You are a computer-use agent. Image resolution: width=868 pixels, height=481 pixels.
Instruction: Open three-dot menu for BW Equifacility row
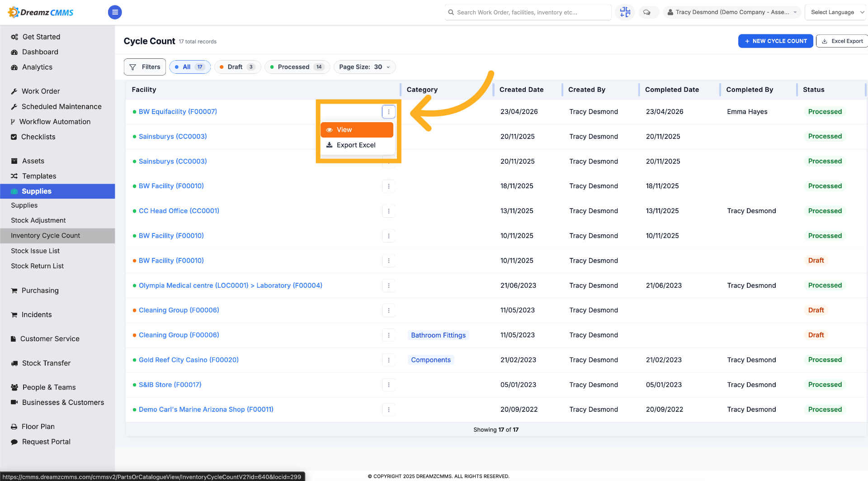389,112
